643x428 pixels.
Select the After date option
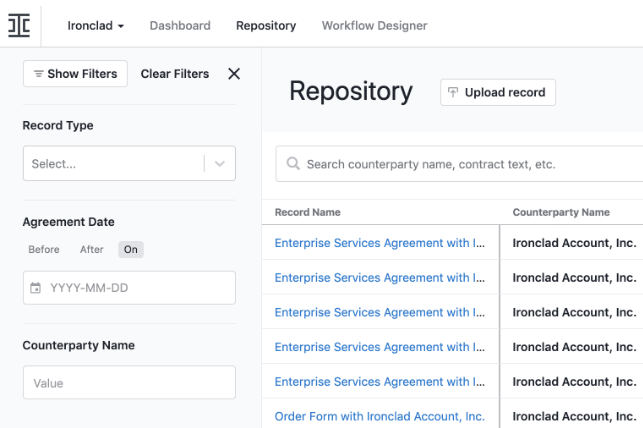click(x=92, y=250)
